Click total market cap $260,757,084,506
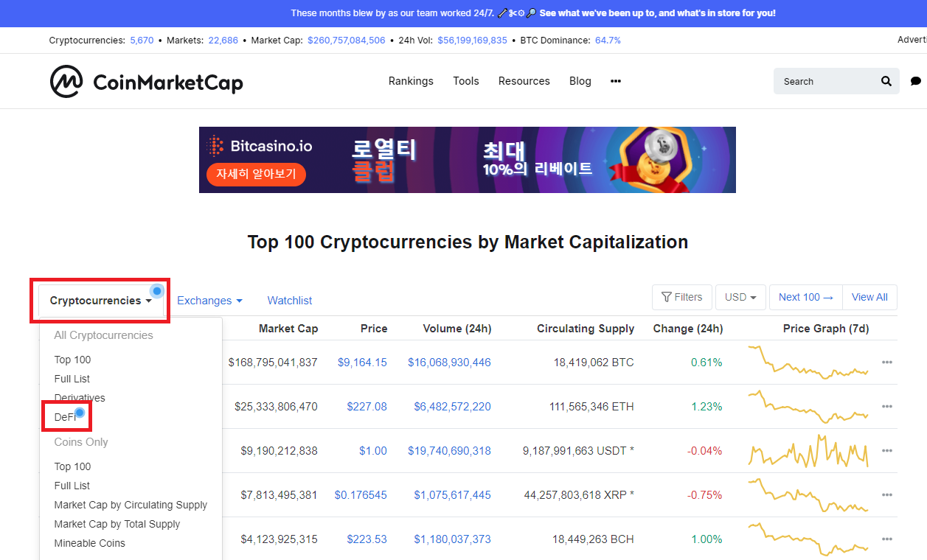Screen dimensions: 927x560 (x=347, y=41)
